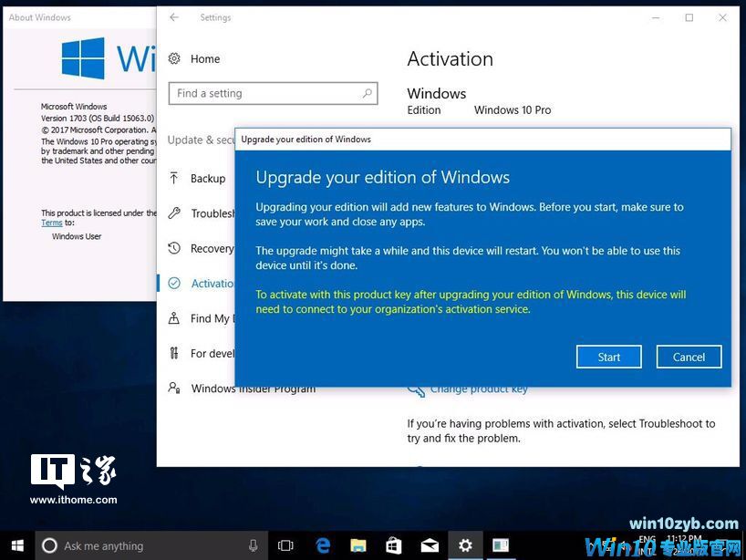Image resolution: width=746 pixels, height=560 pixels.
Task: Click the Windows Start button on taskbar
Action: click(17, 545)
